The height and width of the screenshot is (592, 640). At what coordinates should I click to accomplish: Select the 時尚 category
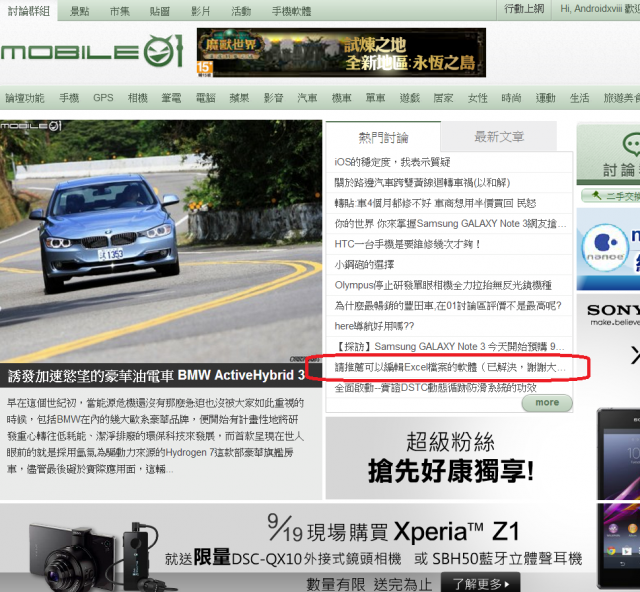(511, 98)
